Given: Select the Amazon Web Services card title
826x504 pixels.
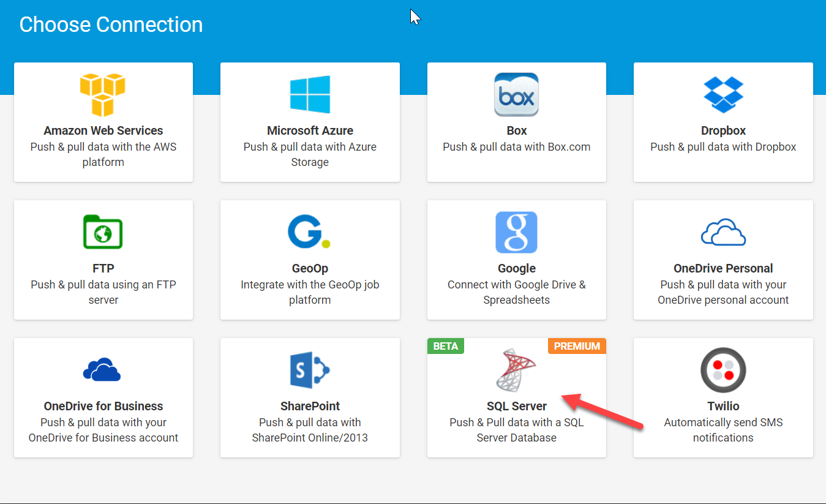Looking at the screenshot, I should pyautogui.click(x=103, y=130).
